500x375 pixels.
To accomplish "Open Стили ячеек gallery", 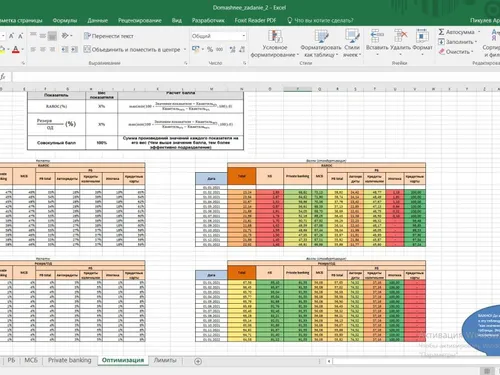I will [352, 43].
